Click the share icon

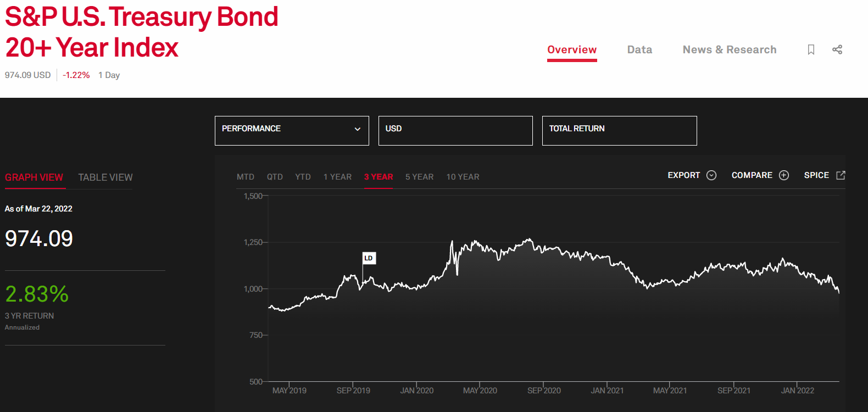837,49
